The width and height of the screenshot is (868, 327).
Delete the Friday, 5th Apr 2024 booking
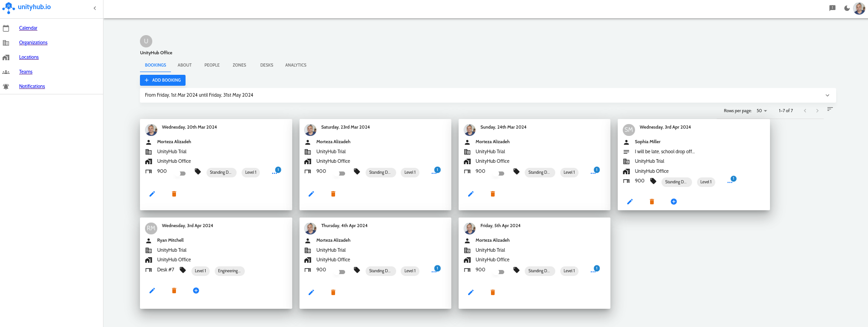(493, 292)
